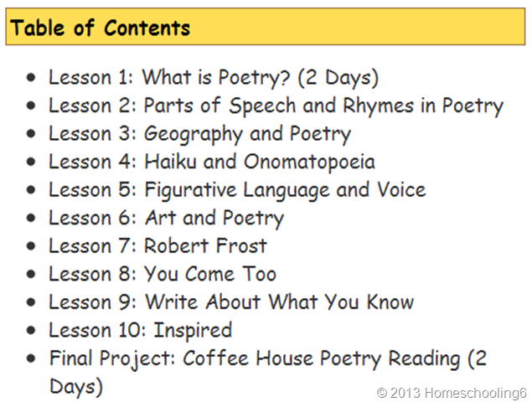Image resolution: width=532 pixels, height=402 pixels.
Task: Click the bullet point beside Lesson 7
Action: click(x=32, y=247)
